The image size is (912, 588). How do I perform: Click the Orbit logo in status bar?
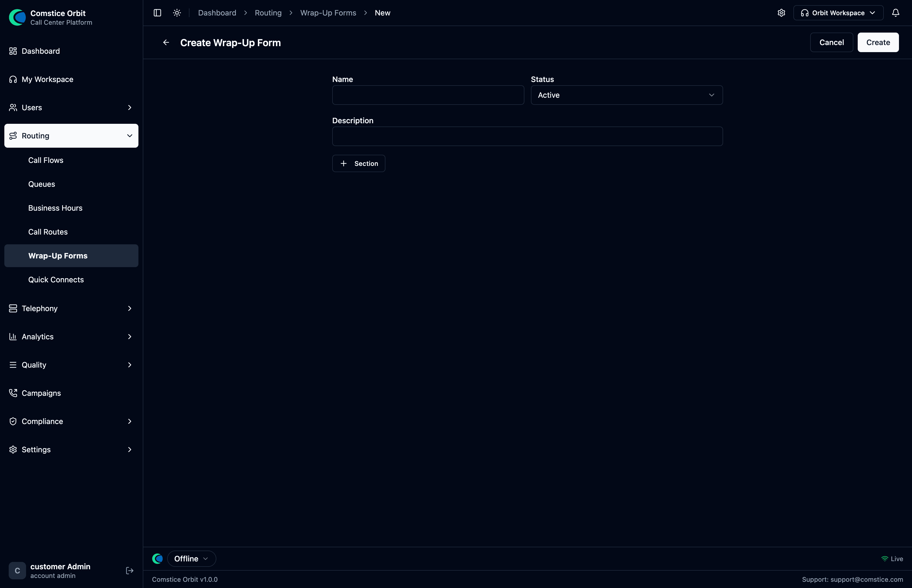tap(157, 559)
